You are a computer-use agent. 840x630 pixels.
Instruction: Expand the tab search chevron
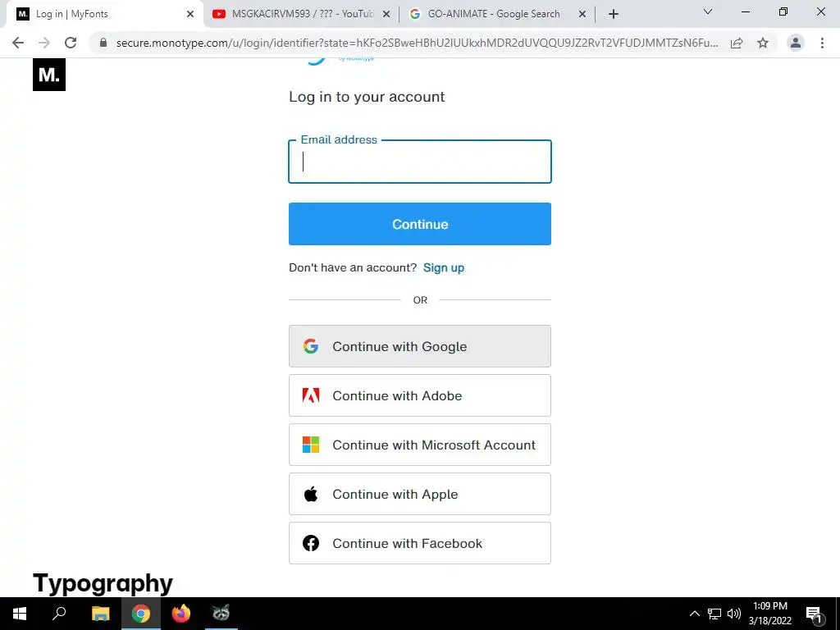708,11
